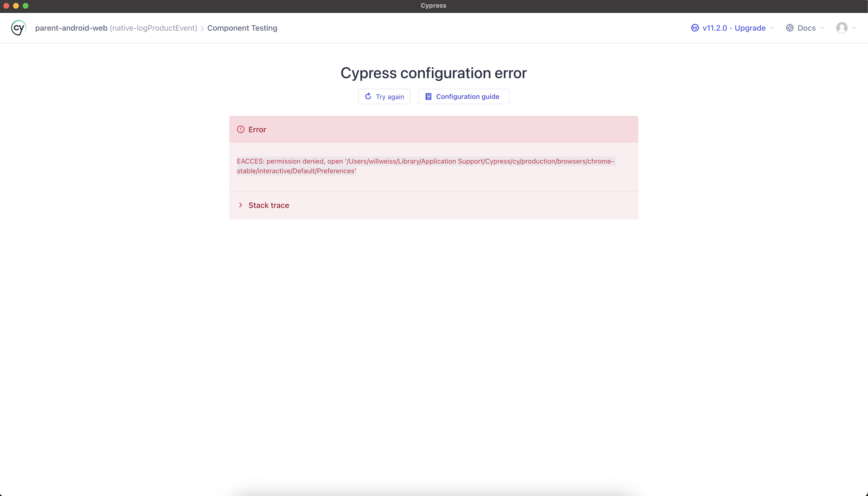Click the refresh icon inside Try again button

click(369, 96)
